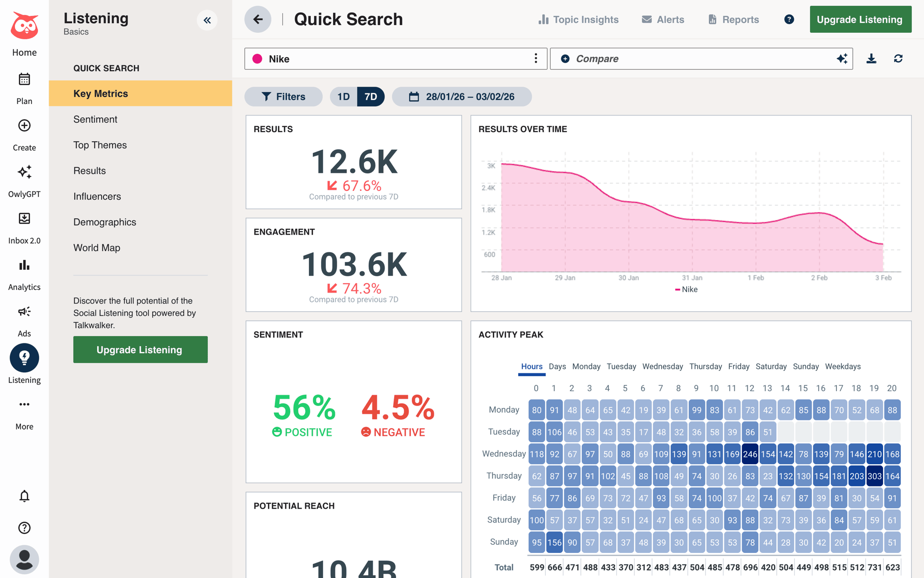Click the Compare search field
924x578 pixels.
(701, 59)
